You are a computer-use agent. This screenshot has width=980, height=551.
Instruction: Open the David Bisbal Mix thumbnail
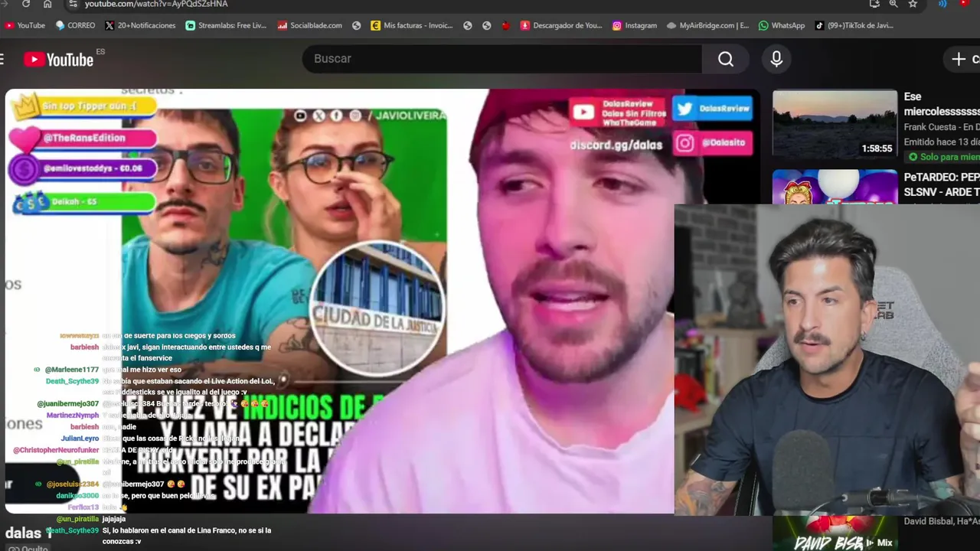(835, 533)
